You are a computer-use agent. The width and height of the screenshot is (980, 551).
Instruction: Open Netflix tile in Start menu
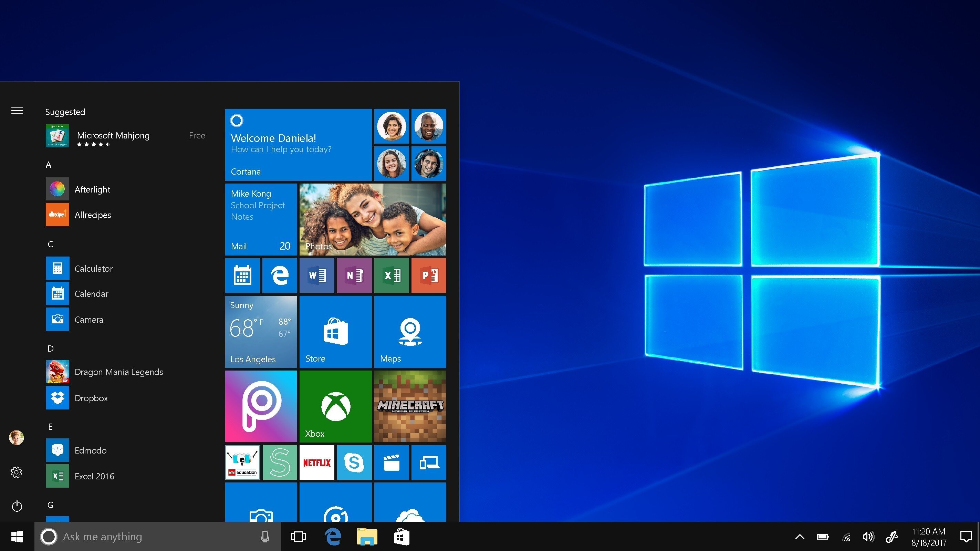pyautogui.click(x=316, y=463)
